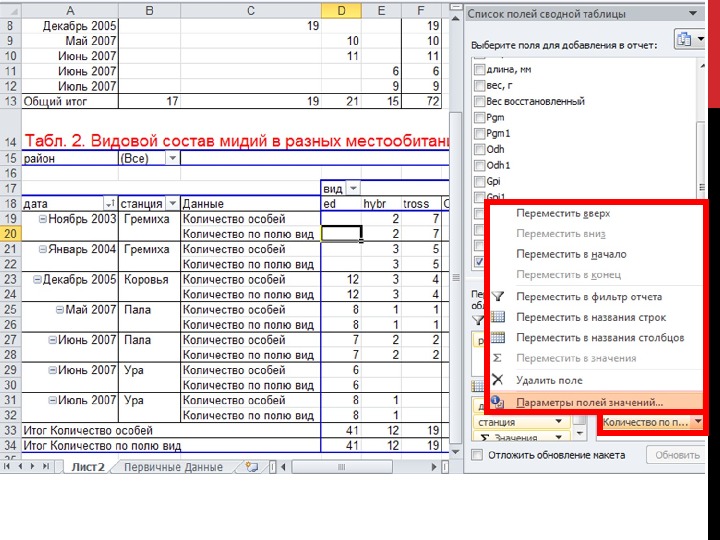Viewport: 720px width, 540px height.
Task: Collapse the Ноябрь 2003 group
Action: pos(43,219)
